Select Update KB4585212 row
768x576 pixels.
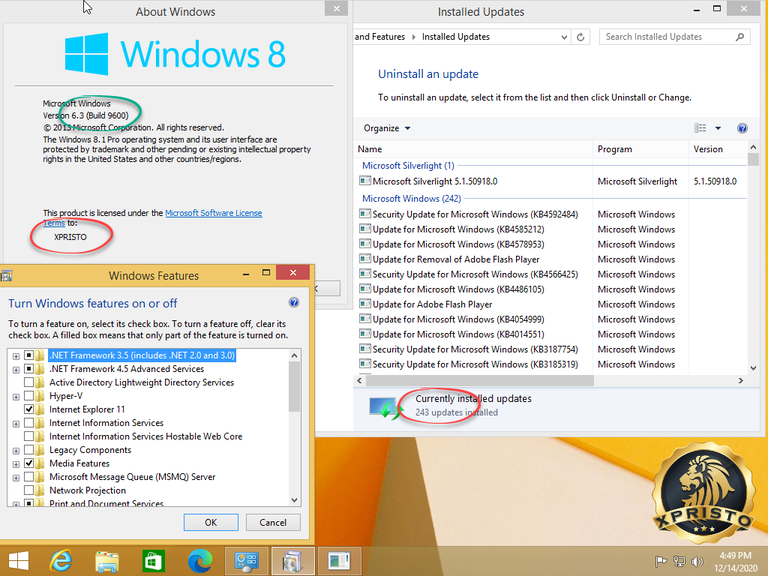pos(550,230)
